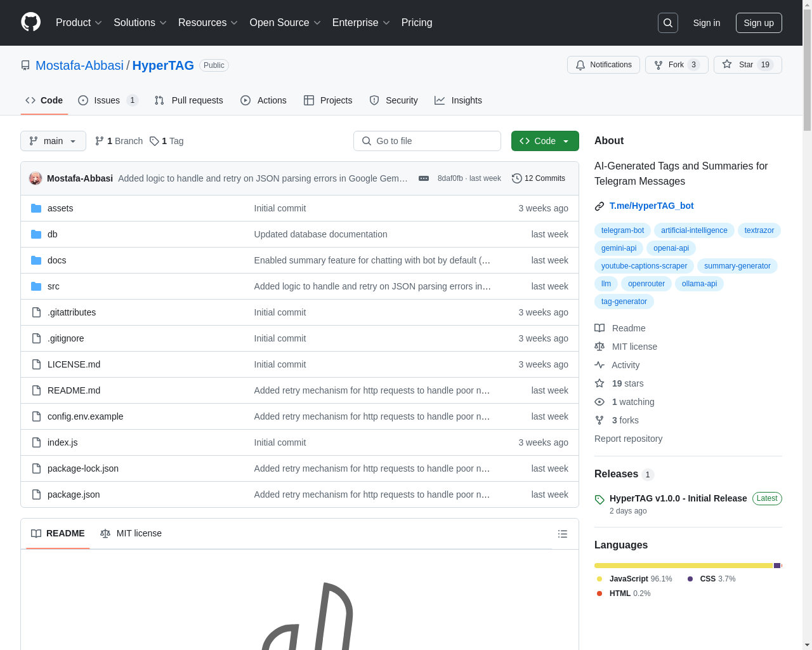Image resolution: width=812 pixels, height=650 pixels.
Task: Switch to the Issues tab
Action: click(x=108, y=100)
